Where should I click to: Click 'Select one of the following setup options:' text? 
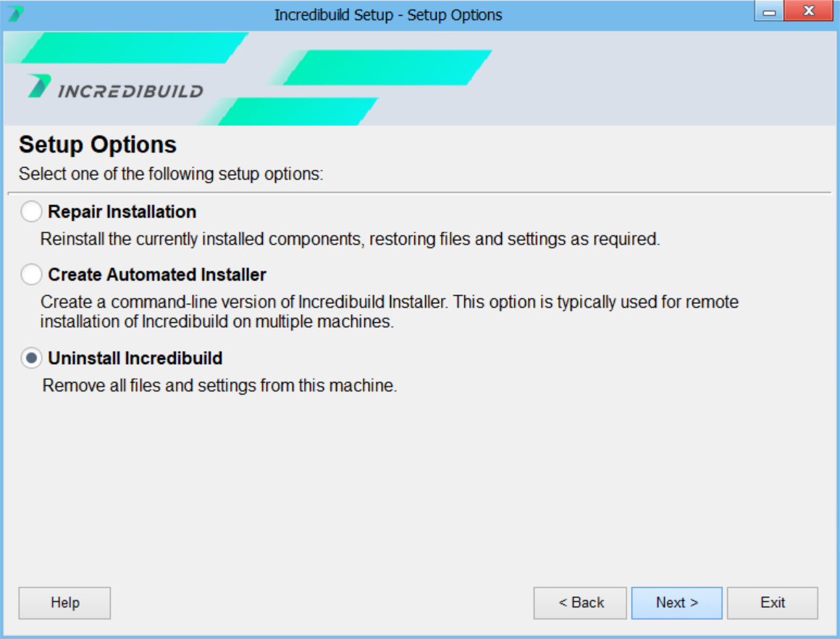pyautogui.click(x=171, y=174)
